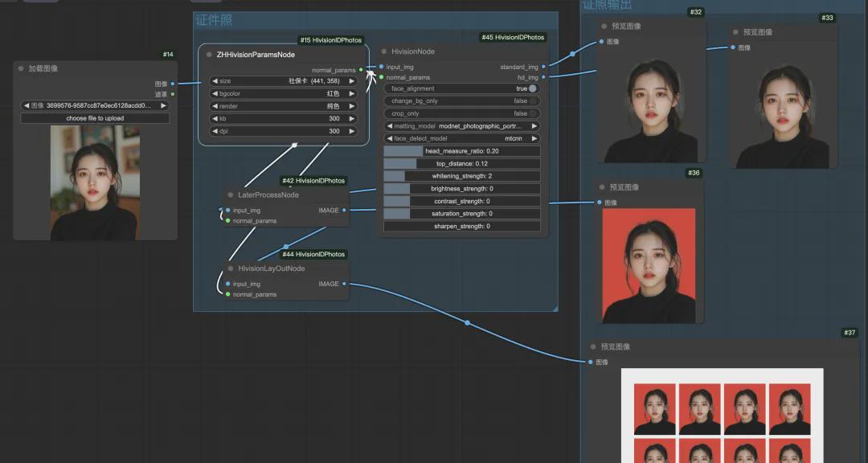Click the right arrow of matting_model
The image size is (868, 463).
(x=534, y=125)
